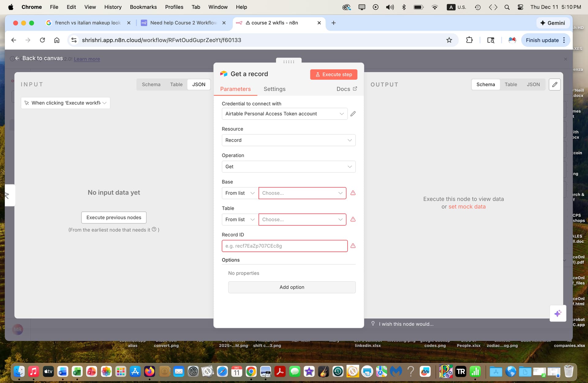The height and width of the screenshot is (383, 588).
Task: Switch input view to Table
Action: (176, 84)
